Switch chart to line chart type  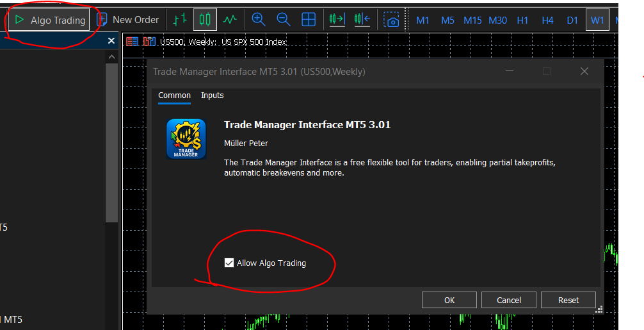pos(230,19)
